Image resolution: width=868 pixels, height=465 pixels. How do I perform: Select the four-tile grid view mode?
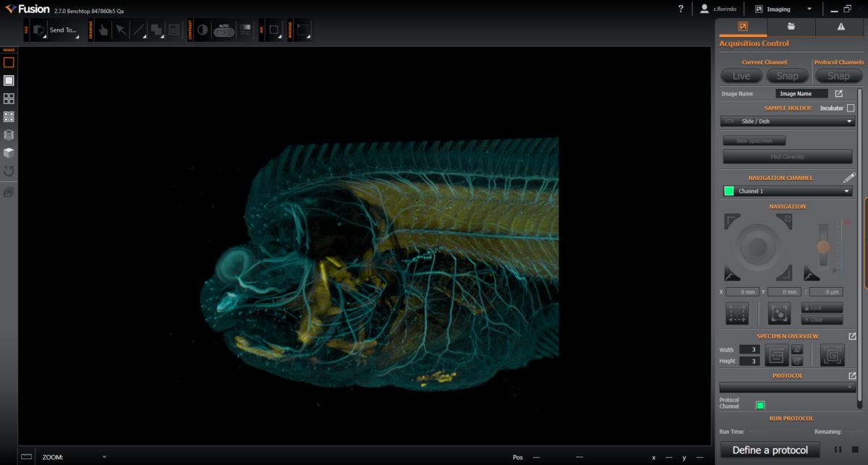point(9,99)
